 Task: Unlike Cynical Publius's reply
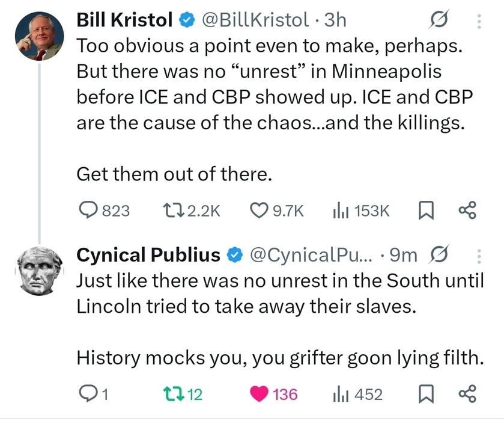click(x=259, y=394)
